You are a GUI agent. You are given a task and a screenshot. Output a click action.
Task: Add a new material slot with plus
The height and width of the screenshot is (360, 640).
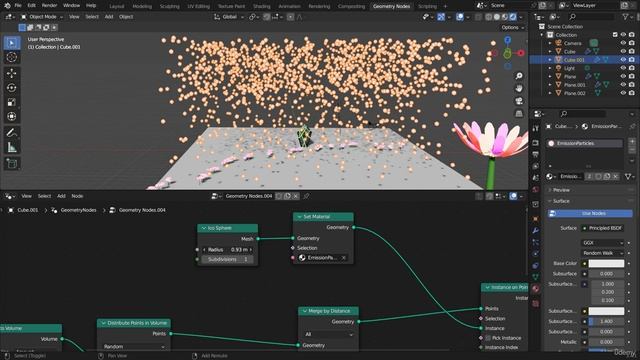[x=632, y=142]
